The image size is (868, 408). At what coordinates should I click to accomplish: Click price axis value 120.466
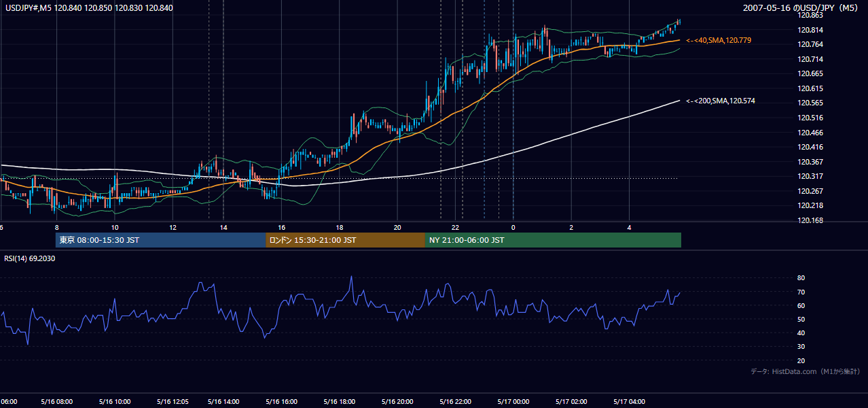pyautogui.click(x=811, y=133)
